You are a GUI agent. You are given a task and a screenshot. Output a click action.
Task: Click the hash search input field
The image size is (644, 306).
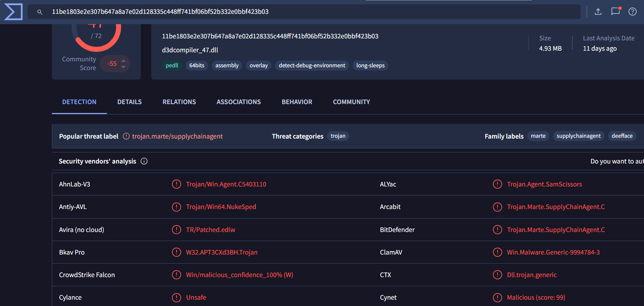[304, 12]
